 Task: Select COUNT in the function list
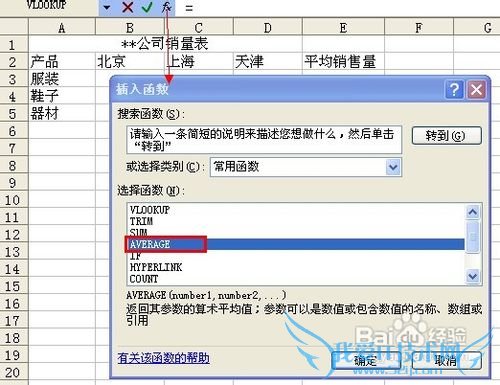[x=295, y=279]
